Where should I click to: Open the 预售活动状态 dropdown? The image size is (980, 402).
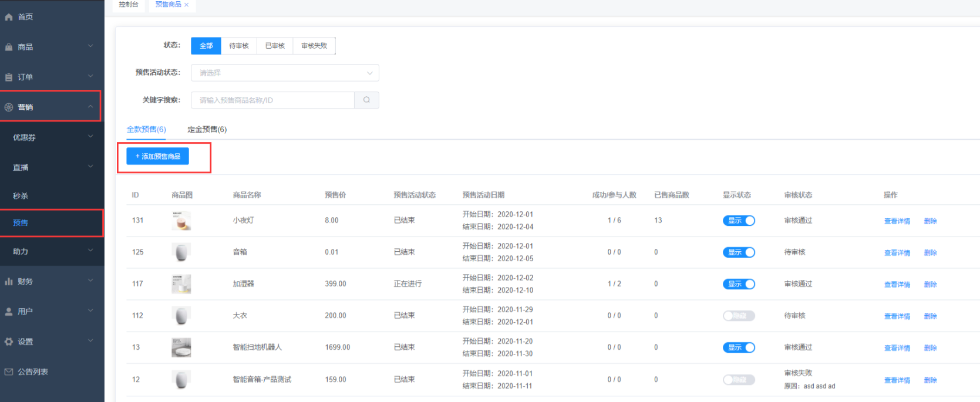point(285,73)
